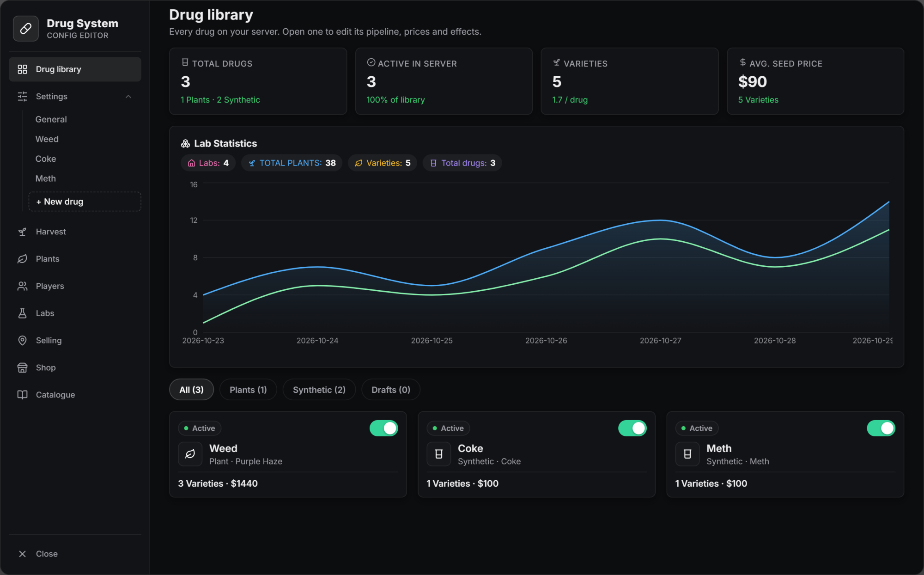Screen dimensions: 924x575
Task: Click the Drug library grid icon
Action: pyautogui.click(x=22, y=69)
